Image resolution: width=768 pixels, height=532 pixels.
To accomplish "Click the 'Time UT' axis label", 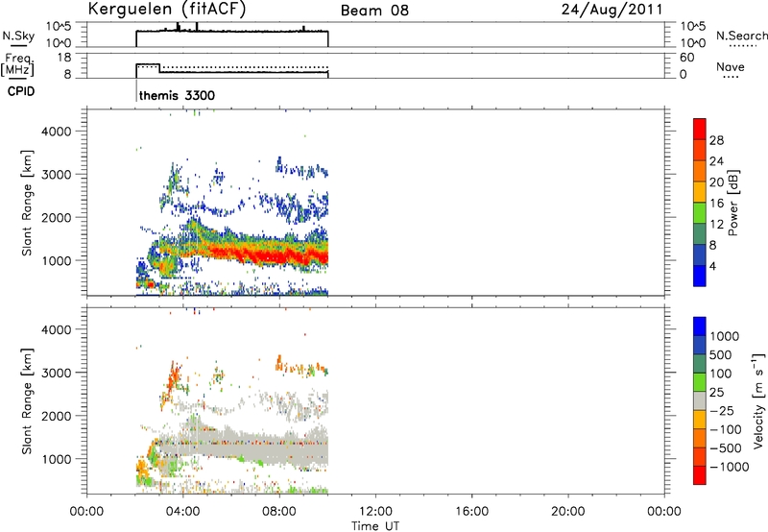I will 375,526.
